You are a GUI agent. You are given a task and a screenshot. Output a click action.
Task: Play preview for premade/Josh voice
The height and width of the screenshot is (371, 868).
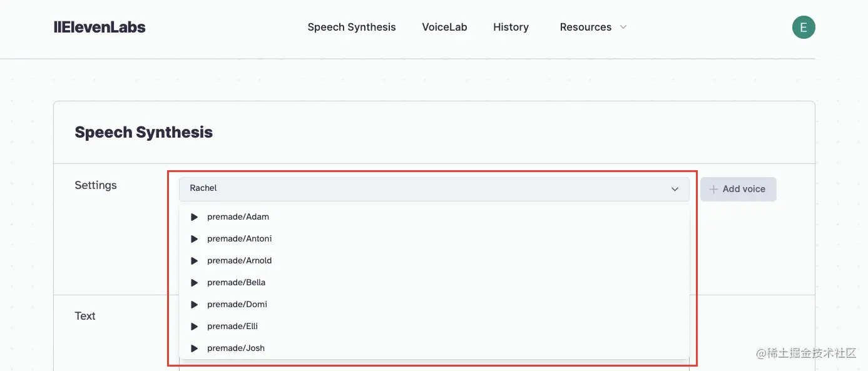tap(194, 348)
